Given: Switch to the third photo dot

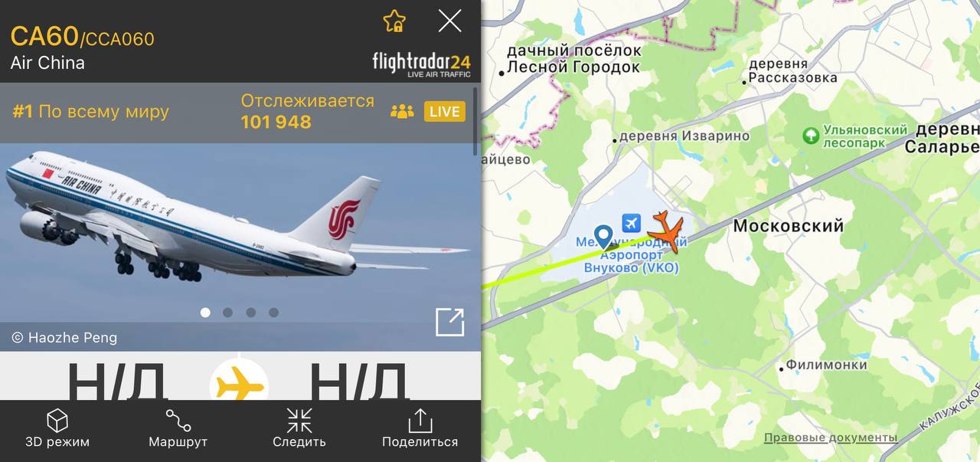Looking at the screenshot, I should pos(251,313).
